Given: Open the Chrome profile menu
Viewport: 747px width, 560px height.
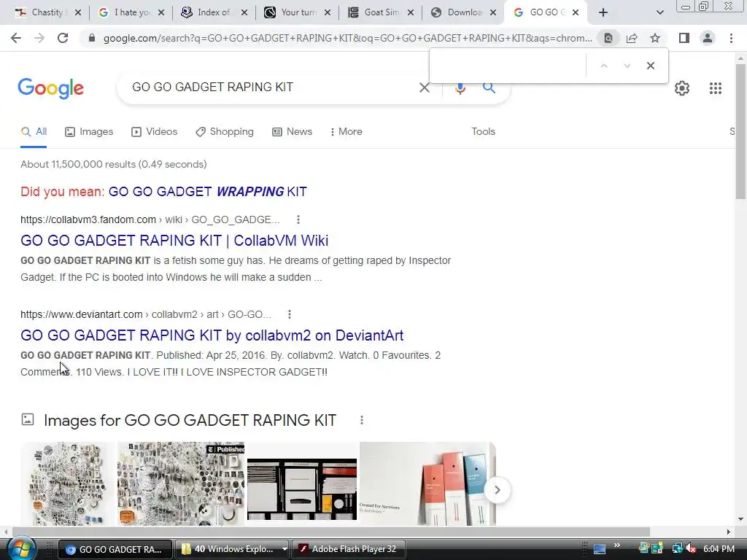Looking at the screenshot, I should (x=708, y=38).
